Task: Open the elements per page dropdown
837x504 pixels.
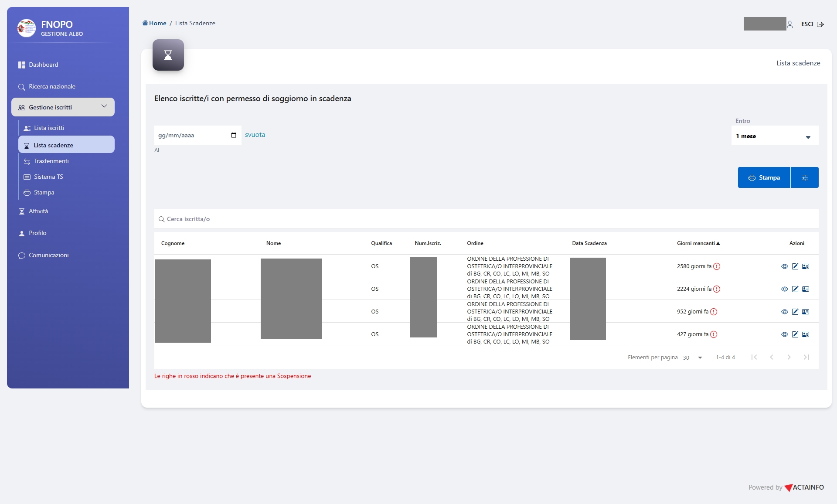Action: coord(693,358)
